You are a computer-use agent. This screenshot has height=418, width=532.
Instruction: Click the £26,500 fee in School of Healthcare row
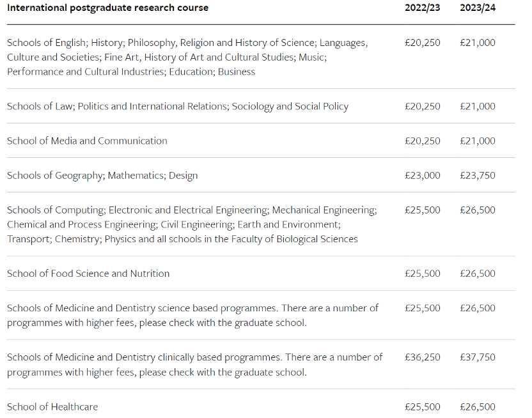click(x=478, y=406)
